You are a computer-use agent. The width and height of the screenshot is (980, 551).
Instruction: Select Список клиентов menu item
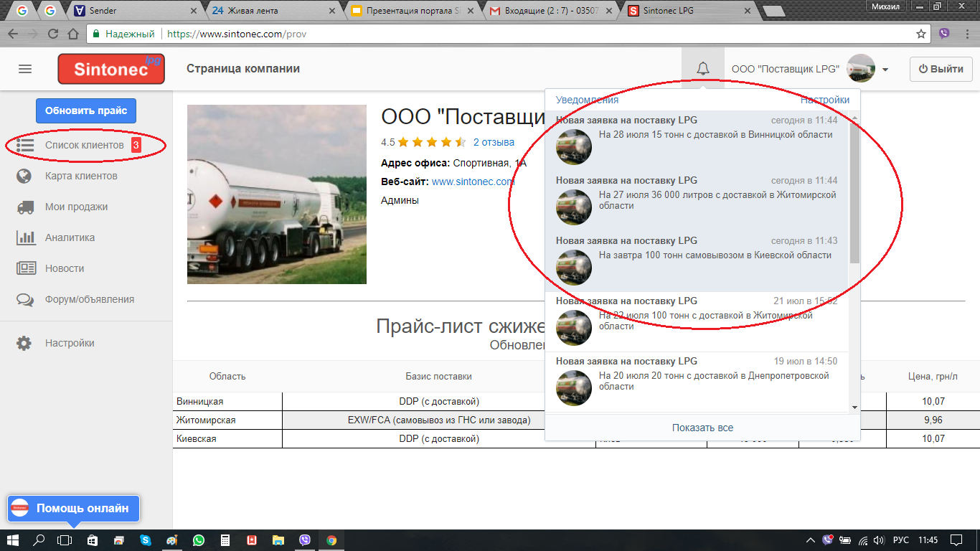84,145
